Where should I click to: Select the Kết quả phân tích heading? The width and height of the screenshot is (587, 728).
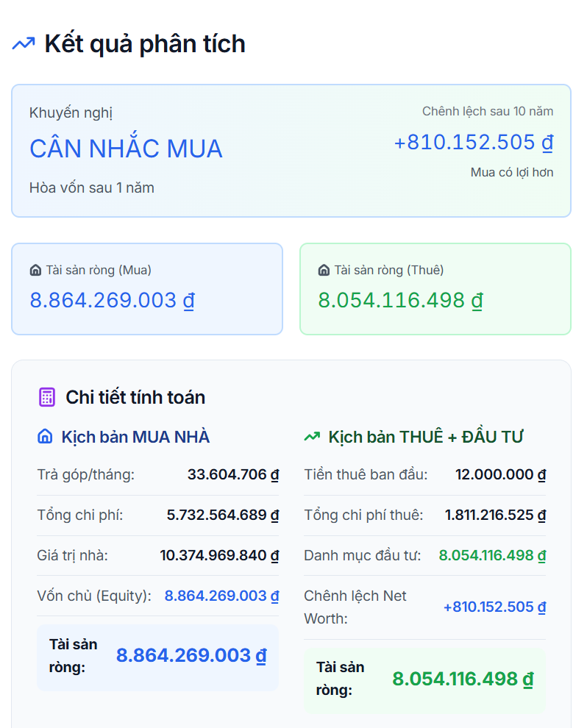[x=145, y=44]
